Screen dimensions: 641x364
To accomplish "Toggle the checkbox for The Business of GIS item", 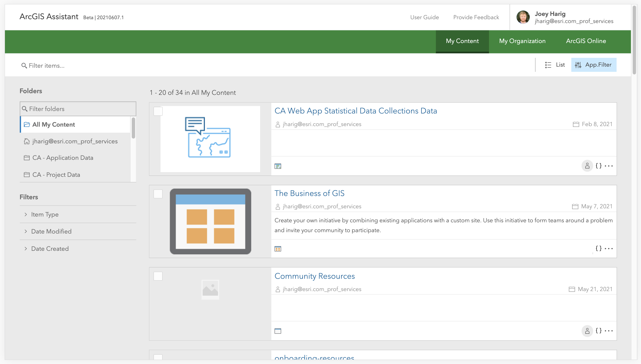I will [158, 194].
